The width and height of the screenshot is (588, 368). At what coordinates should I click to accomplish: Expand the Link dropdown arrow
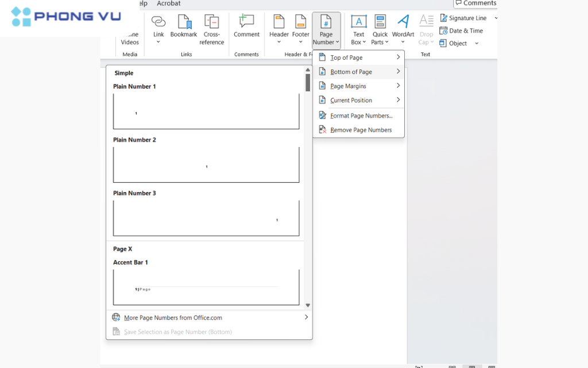[158, 41]
